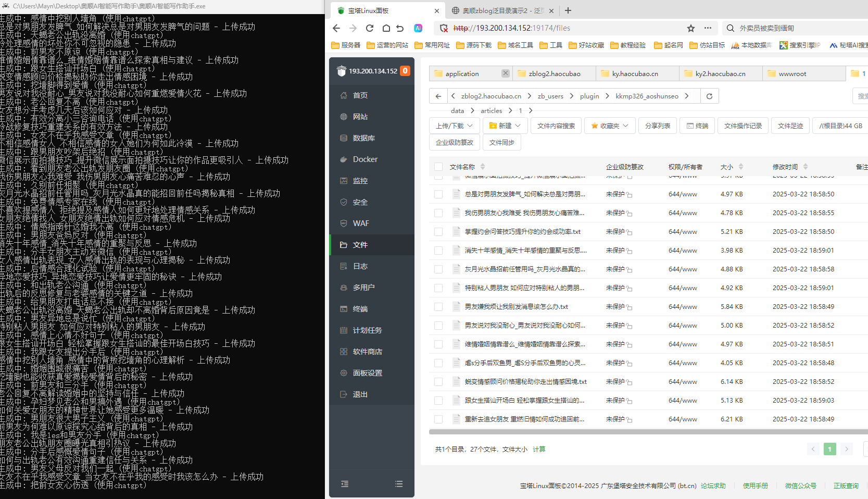Check the 掌握约会问答技巧 file checkbox
868x499 pixels.
438,232
